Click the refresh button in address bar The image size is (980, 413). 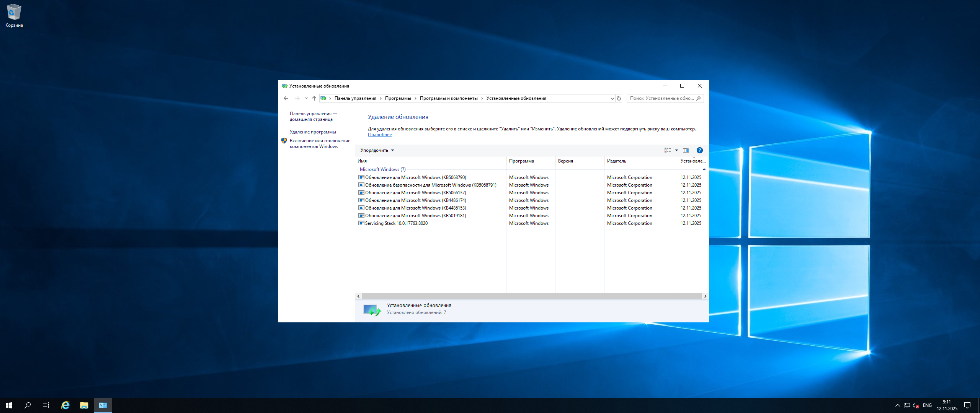point(619,98)
